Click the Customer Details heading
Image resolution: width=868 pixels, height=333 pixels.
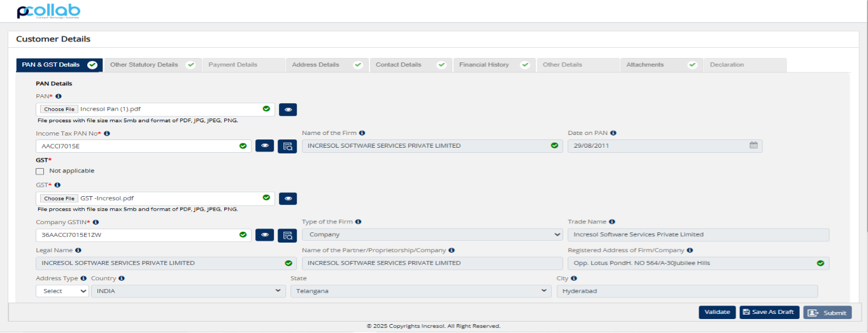pyautogui.click(x=53, y=39)
